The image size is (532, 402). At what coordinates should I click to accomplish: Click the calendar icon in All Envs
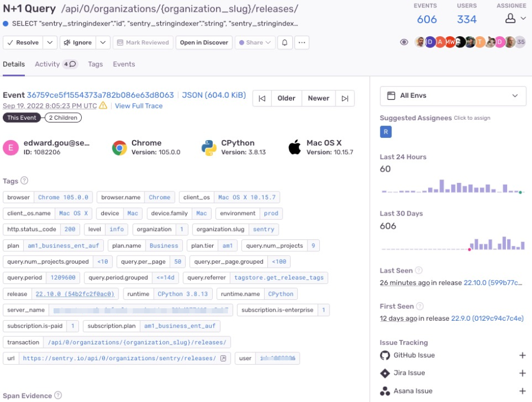point(391,96)
